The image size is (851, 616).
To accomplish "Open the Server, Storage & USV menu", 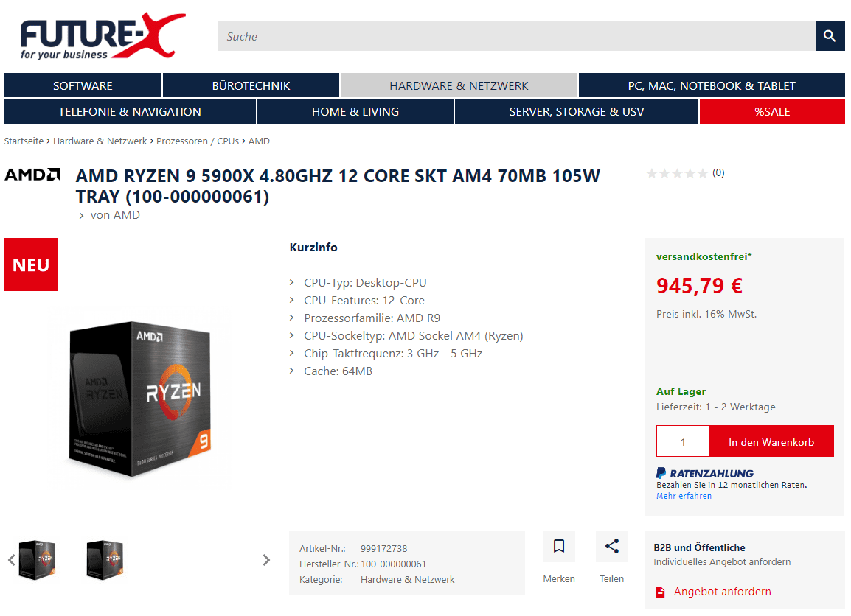I will click(x=577, y=112).
